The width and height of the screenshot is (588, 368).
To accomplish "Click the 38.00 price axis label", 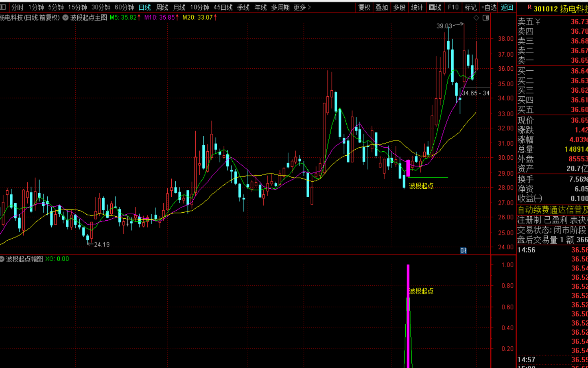I will [x=506, y=39].
